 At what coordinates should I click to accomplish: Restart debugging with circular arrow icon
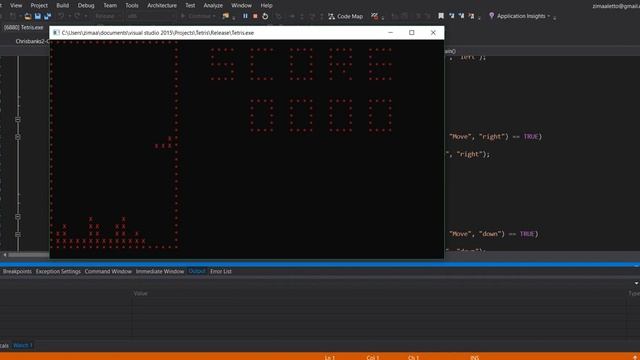[265, 16]
